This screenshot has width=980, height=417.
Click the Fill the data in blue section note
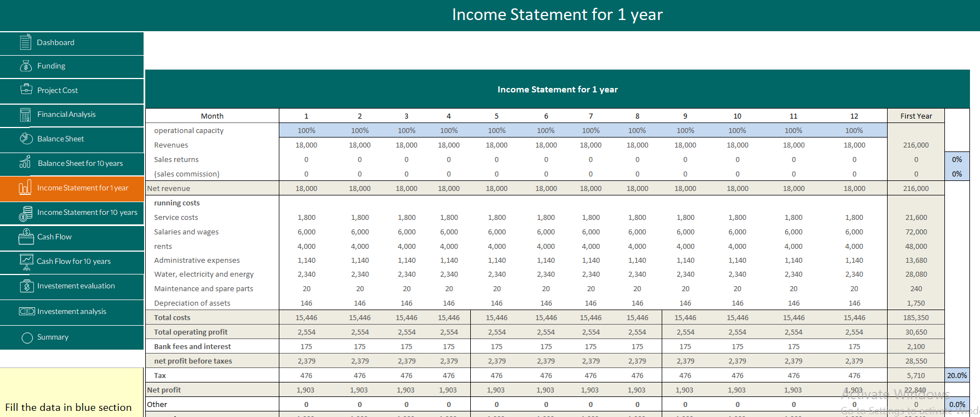(68, 408)
